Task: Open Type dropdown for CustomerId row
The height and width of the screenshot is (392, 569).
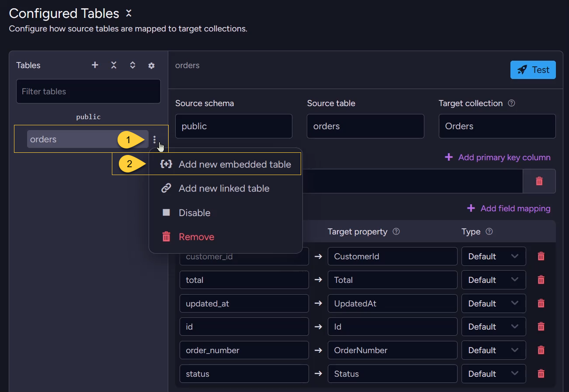Action: (493, 256)
